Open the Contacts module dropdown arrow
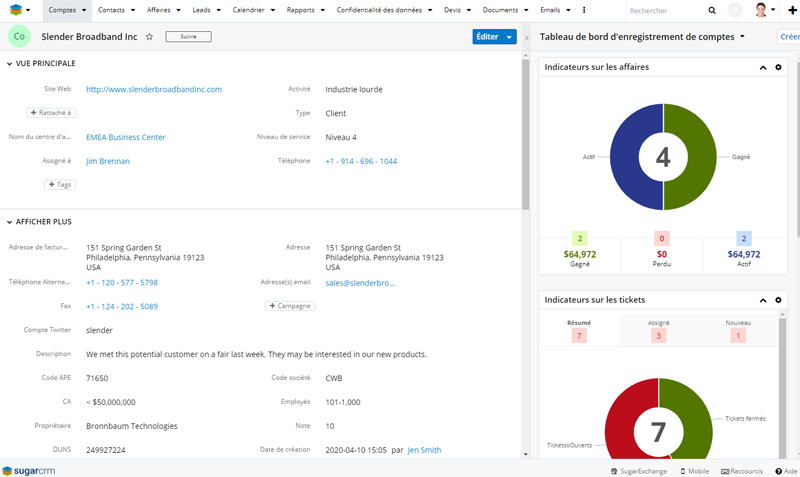 point(133,10)
